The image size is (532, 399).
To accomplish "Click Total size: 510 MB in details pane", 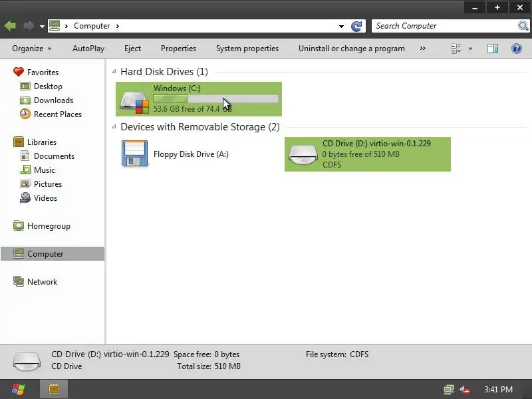I will click(209, 366).
